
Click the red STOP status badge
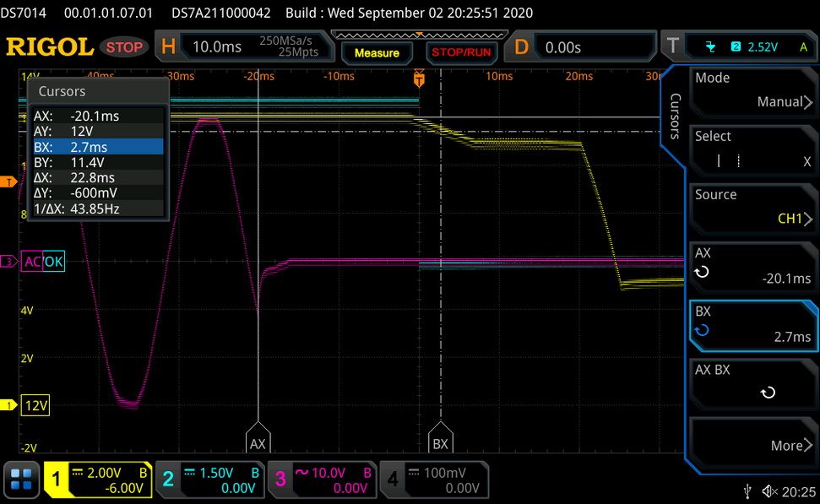[x=124, y=47]
